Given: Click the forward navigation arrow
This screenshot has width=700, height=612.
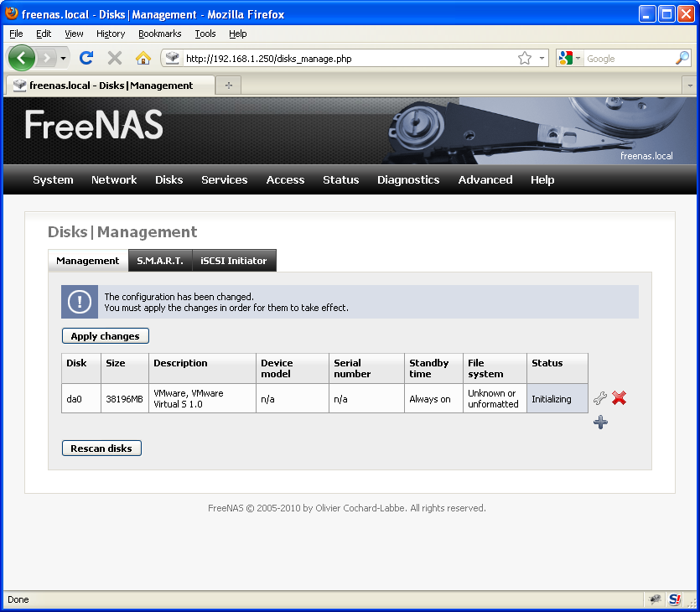Looking at the screenshot, I should click(46, 58).
